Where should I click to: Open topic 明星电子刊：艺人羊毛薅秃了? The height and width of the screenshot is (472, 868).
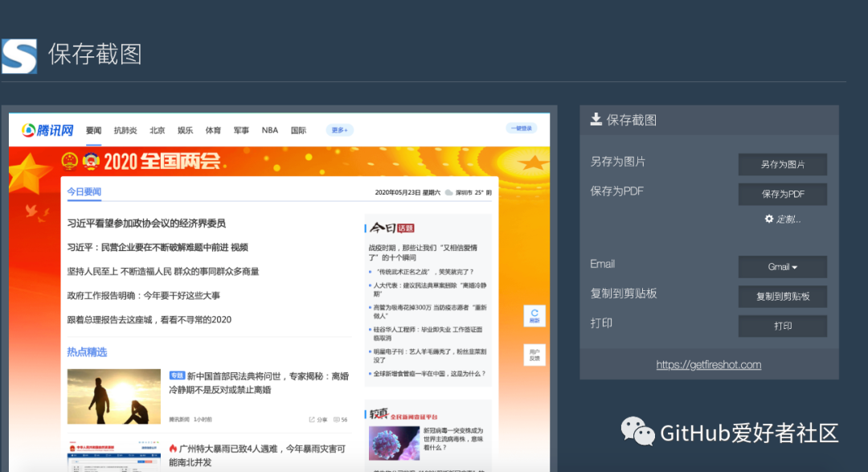click(429, 355)
